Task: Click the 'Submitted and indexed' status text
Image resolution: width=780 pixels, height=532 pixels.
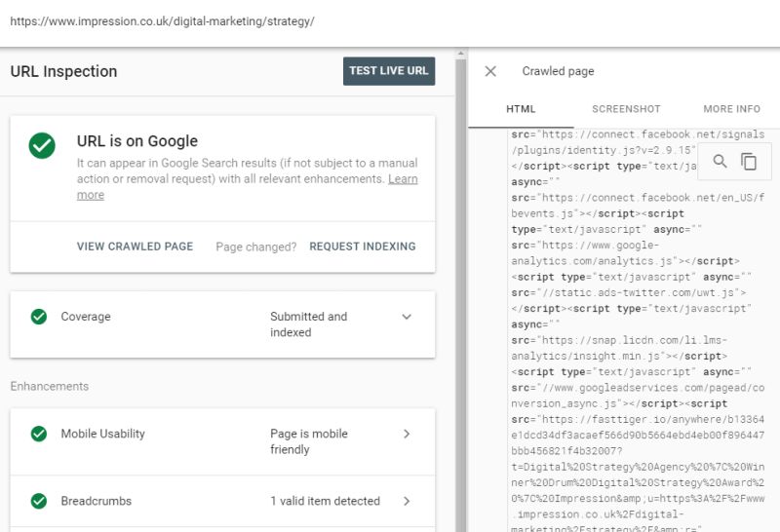Action: click(308, 324)
